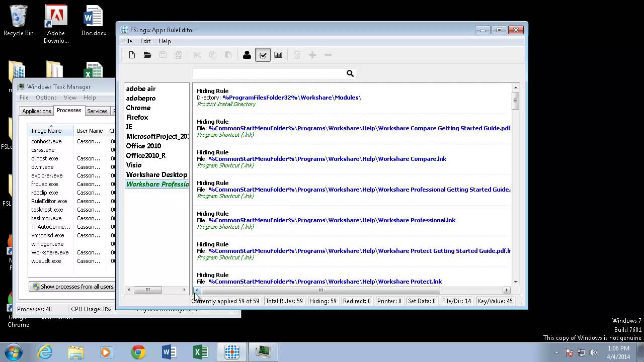Click rules pane scroll-down arrow

click(515, 282)
